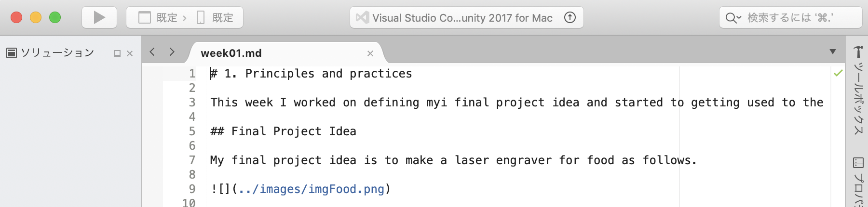Viewport: 868px width, 207px height.
Task: Click the Visual Studio logo in status bar
Action: click(362, 18)
